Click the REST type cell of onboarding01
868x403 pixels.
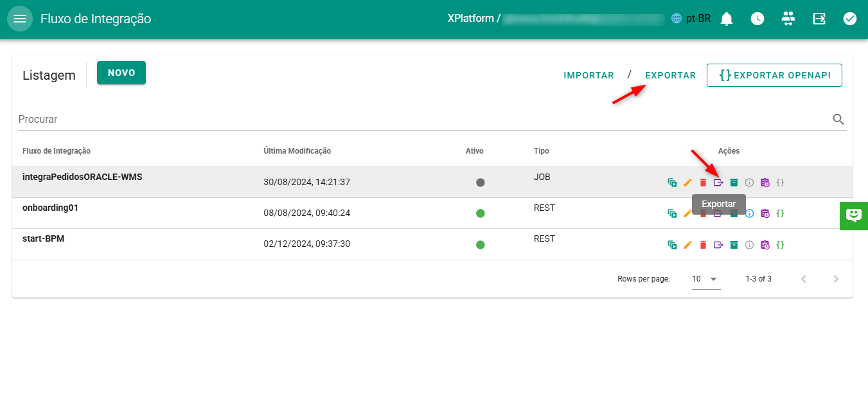544,208
